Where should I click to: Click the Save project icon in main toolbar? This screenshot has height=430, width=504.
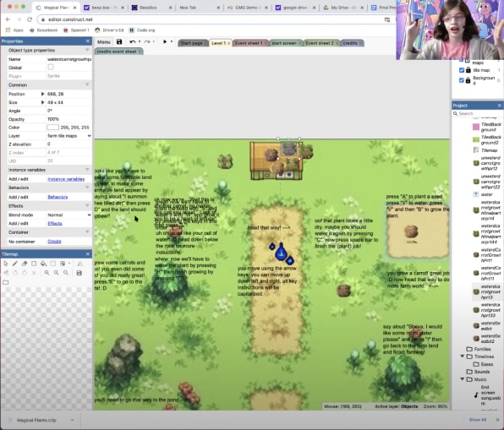coord(119,41)
